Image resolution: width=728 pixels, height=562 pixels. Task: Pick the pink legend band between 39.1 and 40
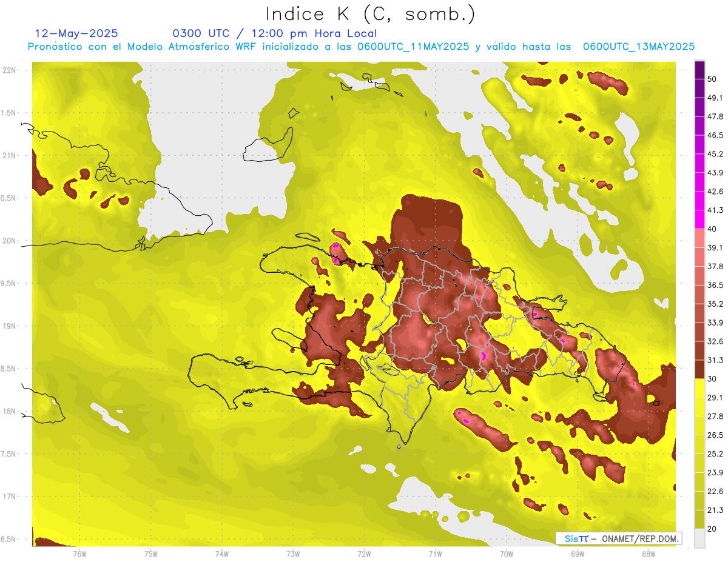click(x=699, y=238)
